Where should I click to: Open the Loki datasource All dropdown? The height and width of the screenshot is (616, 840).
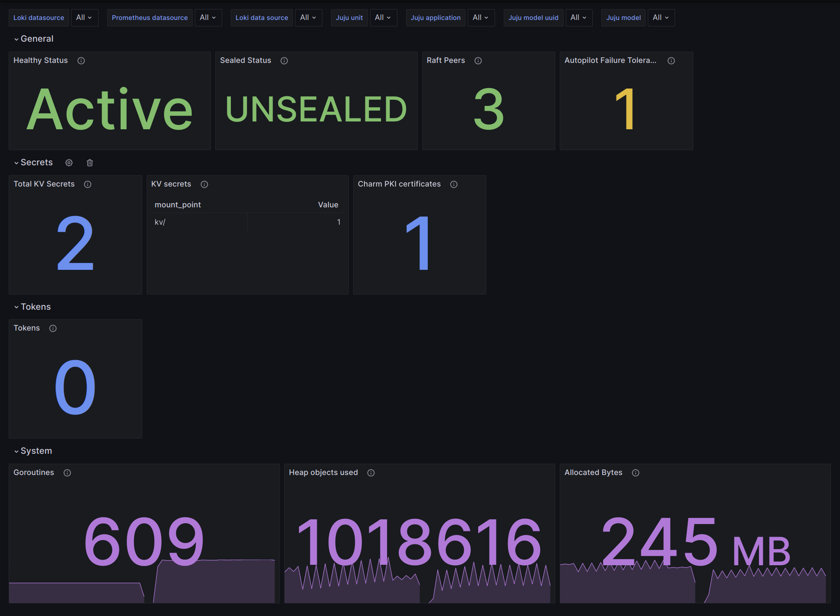coord(84,18)
